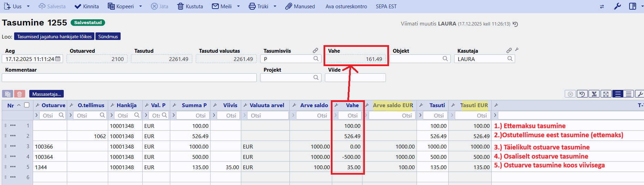The height and width of the screenshot is (185, 644).
Task: Click the history icon next to last-modified time
Action: tap(515, 24)
